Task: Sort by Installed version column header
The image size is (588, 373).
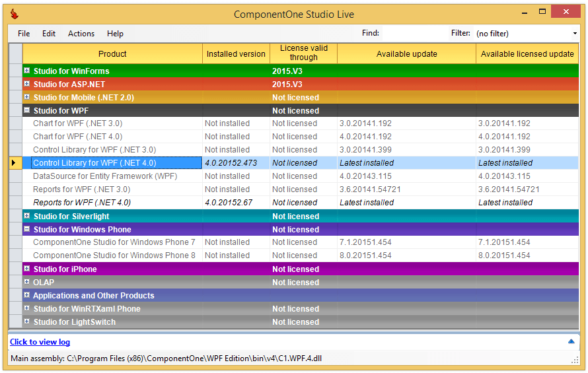Action: click(236, 54)
